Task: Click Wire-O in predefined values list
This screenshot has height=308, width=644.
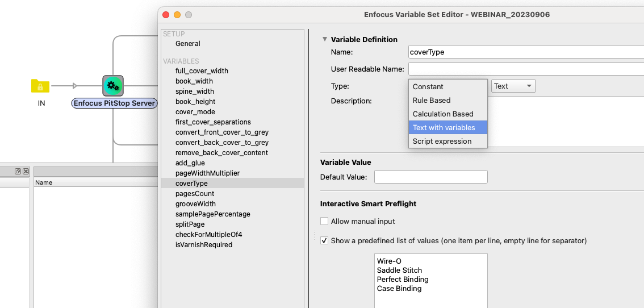Action: point(388,261)
